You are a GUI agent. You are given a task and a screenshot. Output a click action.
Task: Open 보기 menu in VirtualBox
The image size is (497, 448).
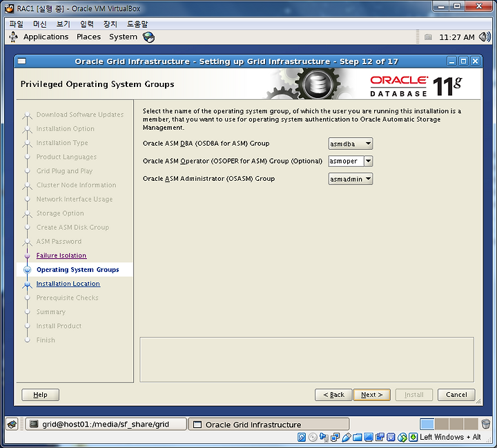(64, 24)
